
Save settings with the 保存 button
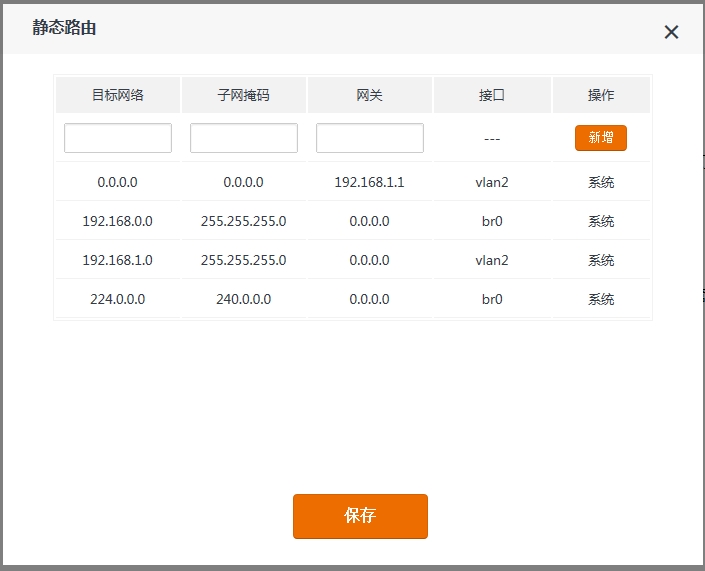point(360,516)
